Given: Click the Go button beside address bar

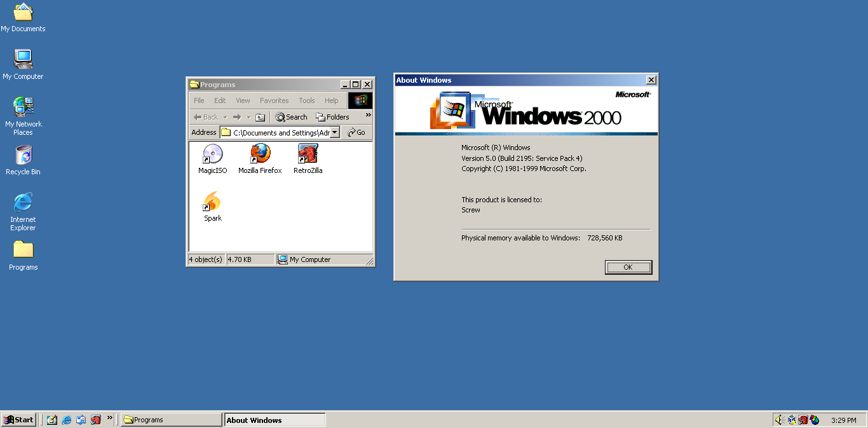Looking at the screenshot, I should (x=356, y=132).
